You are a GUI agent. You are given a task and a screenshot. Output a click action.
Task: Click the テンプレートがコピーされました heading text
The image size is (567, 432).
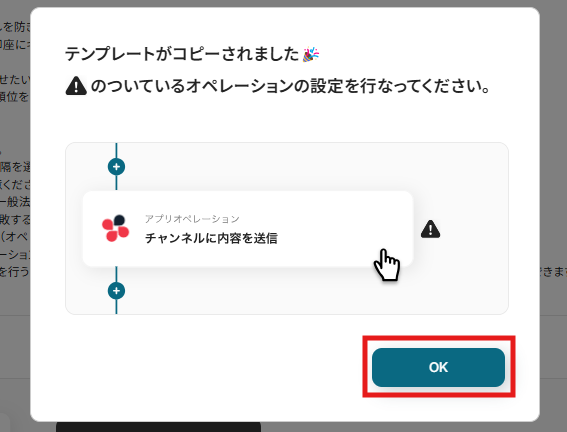click(182, 54)
